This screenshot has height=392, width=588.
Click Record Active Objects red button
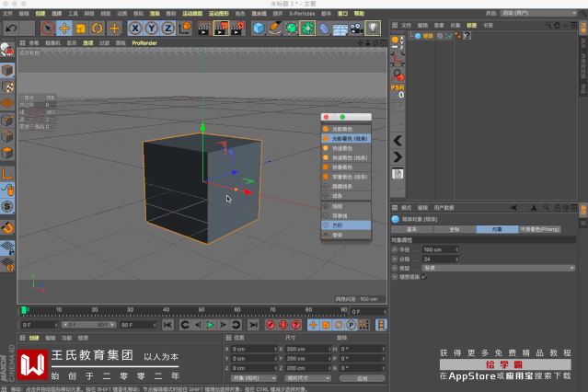271,325
